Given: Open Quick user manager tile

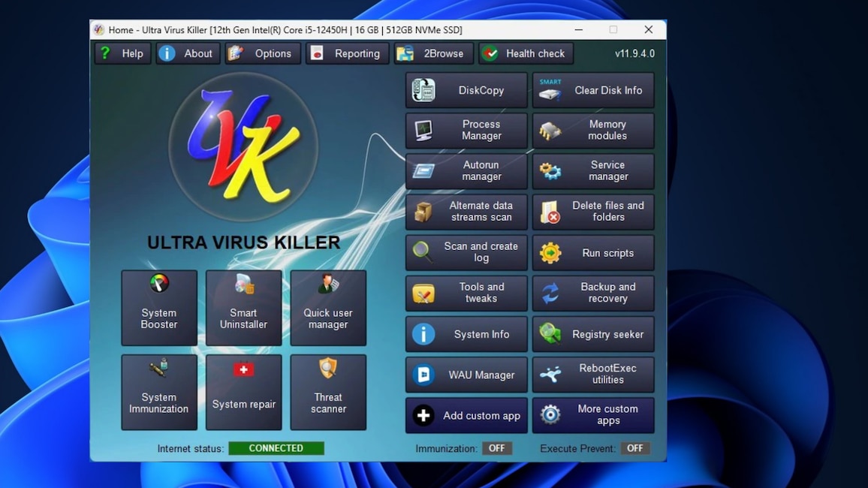Looking at the screenshot, I should click(328, 308).
